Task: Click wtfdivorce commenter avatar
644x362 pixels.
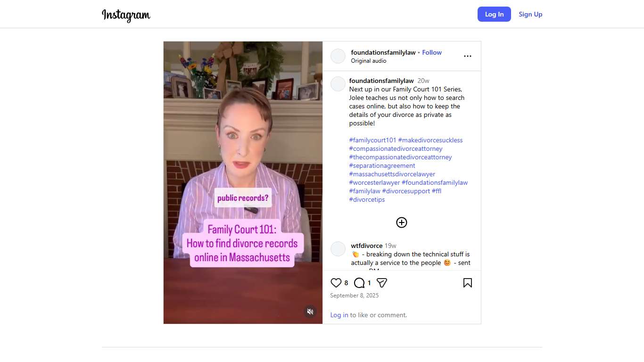Action: (338, 249)
